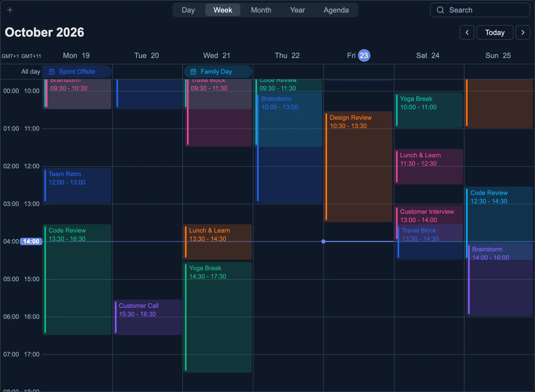Switch to Day view

click(188, 10)
